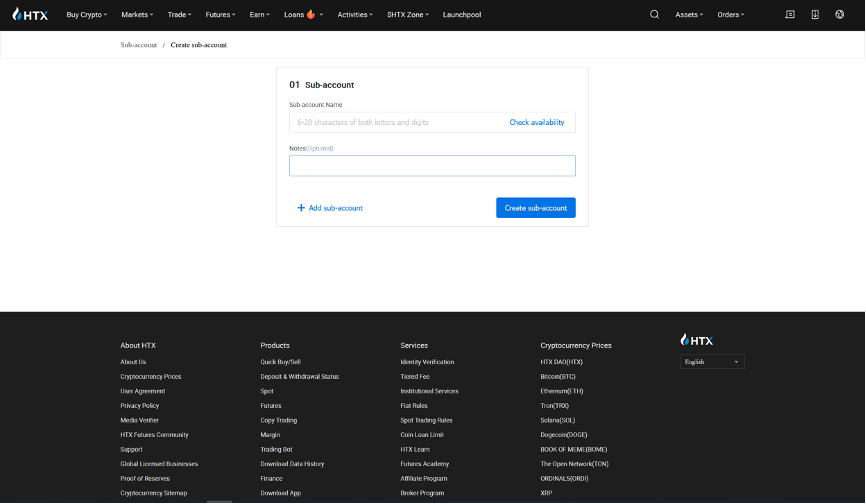Open Tiered Fee footer link
The width and height of the screenshot is (866, 504).
(x=415, y=376)
